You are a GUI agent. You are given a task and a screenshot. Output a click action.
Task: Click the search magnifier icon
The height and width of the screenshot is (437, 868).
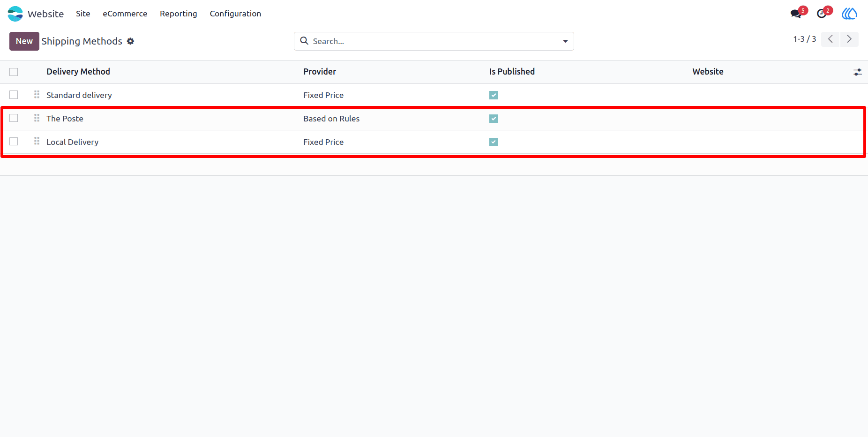304,41
